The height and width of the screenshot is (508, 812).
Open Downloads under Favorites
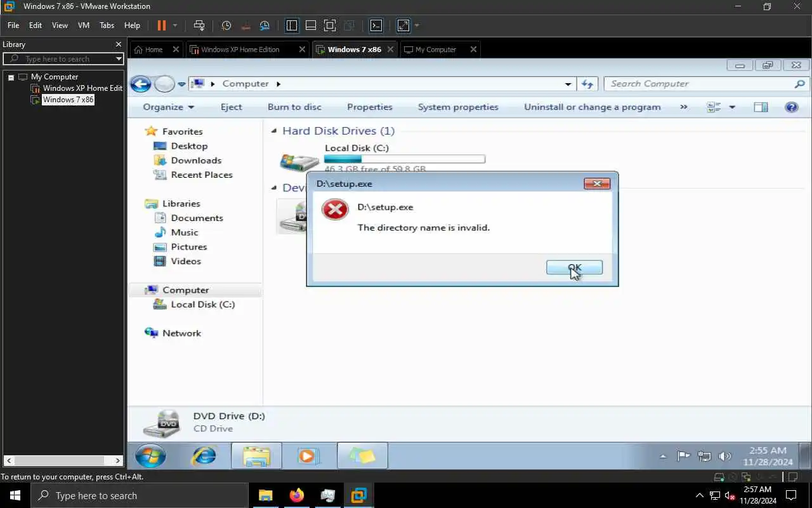click(196, 161)
